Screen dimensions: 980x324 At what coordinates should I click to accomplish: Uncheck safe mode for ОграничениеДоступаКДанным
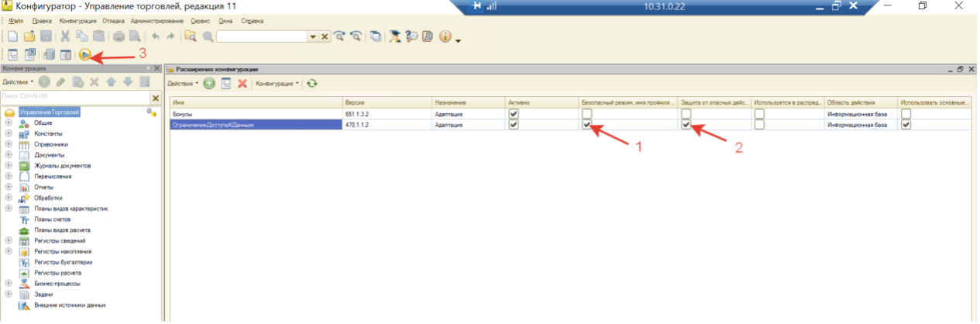point(587,125)
